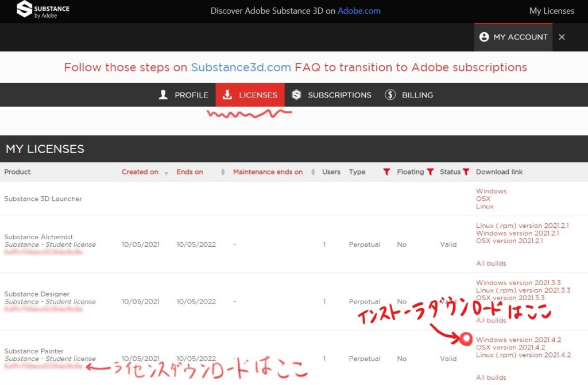Open the Type column filter icon
Viewport: 588px width, 385px height.
pos(386,172)
